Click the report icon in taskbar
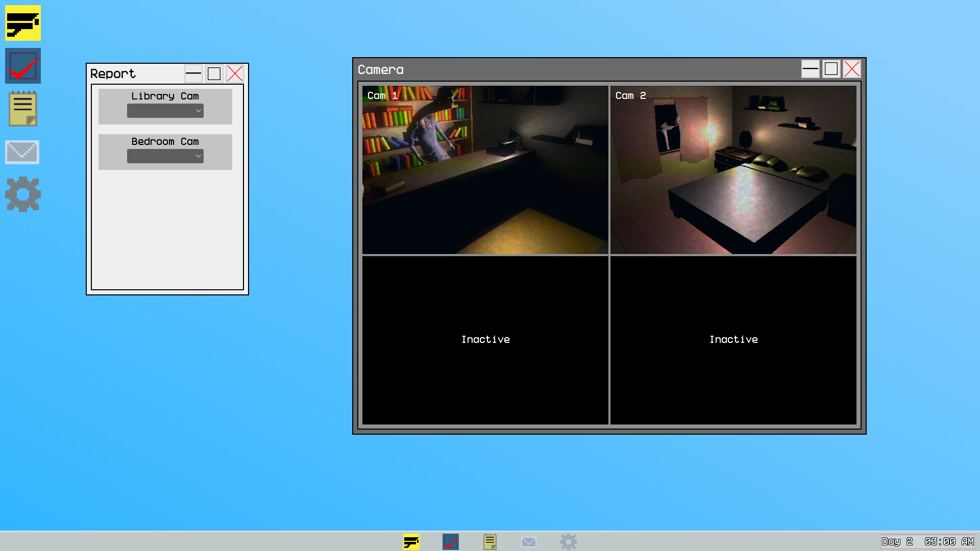Viewport: 980px width, 551px height. tap(451, 541)
